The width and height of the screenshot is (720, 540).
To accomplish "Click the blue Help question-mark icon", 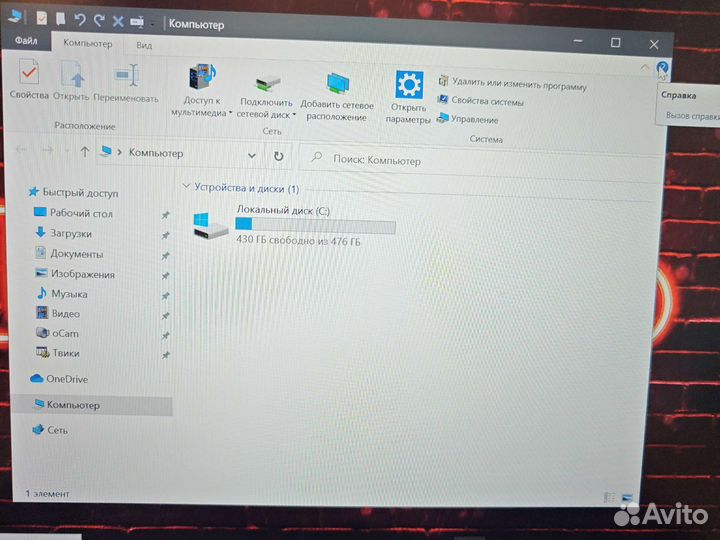I will [662, 68].
